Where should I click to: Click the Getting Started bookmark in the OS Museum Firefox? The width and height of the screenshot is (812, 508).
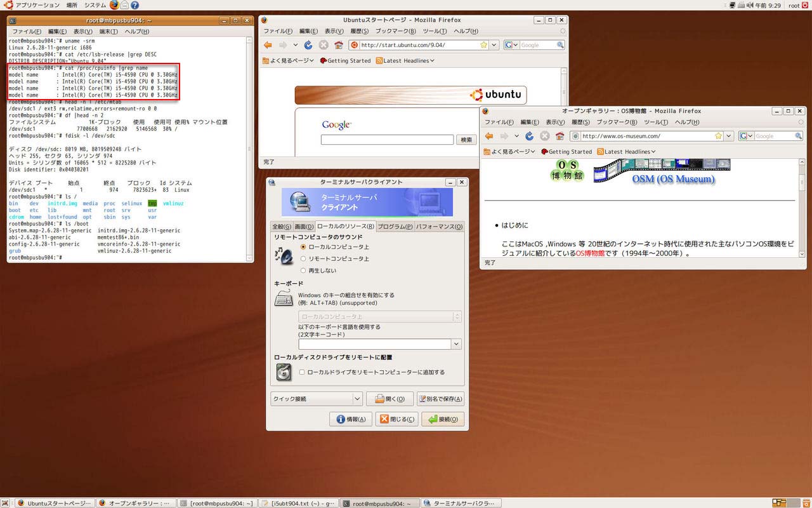tap(566, 152)
